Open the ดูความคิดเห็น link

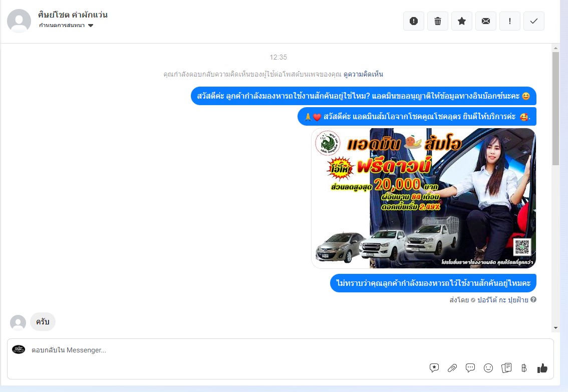[363, 74]
